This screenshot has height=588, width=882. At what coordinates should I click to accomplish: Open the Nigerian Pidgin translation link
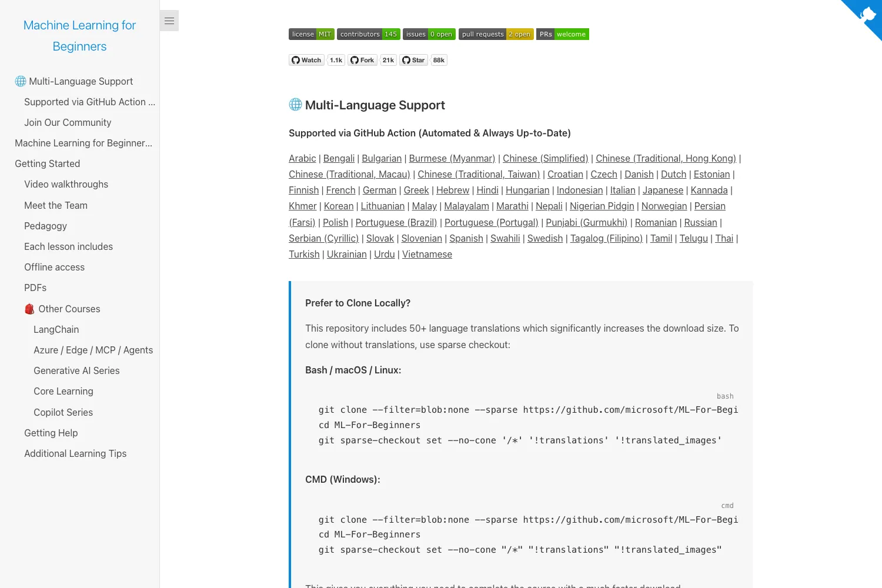click(x=602, y=206)
